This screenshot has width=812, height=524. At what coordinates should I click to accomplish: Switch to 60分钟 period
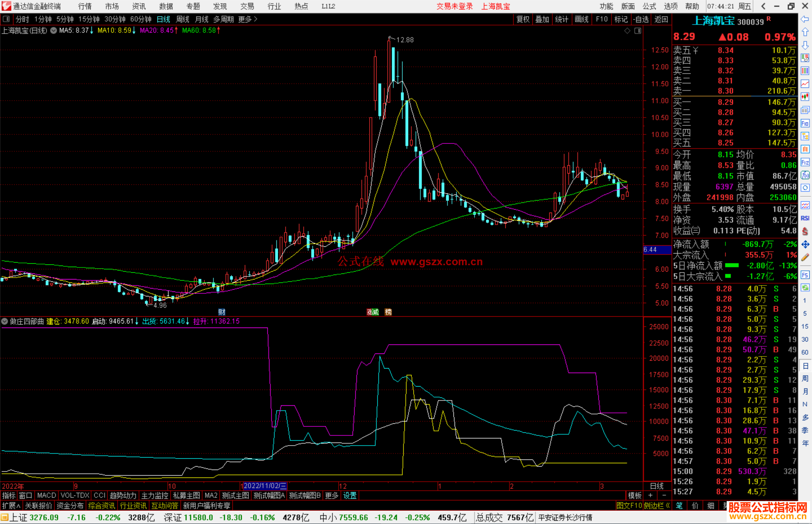point(141,19)
